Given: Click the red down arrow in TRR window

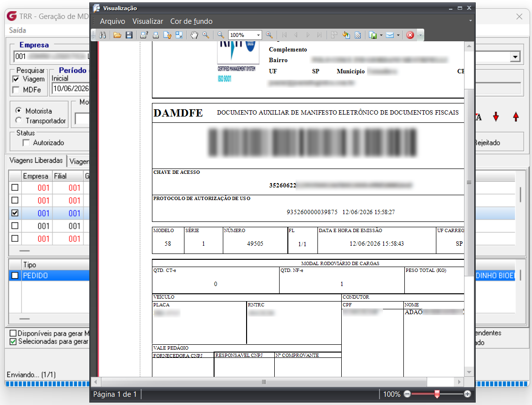Looking at the screenshot, I should tap(496, 117).
